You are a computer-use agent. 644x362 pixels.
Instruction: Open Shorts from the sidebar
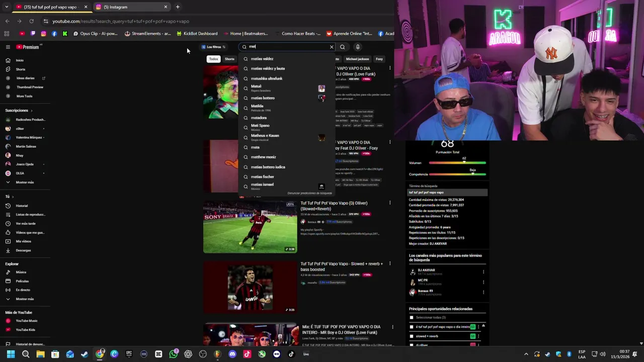[21, 69]
